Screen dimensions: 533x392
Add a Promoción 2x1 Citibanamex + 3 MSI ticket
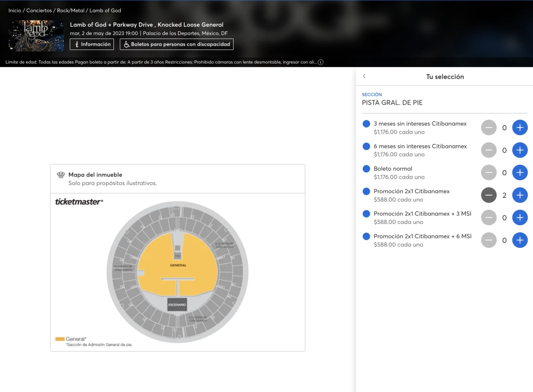click(519, 218)
